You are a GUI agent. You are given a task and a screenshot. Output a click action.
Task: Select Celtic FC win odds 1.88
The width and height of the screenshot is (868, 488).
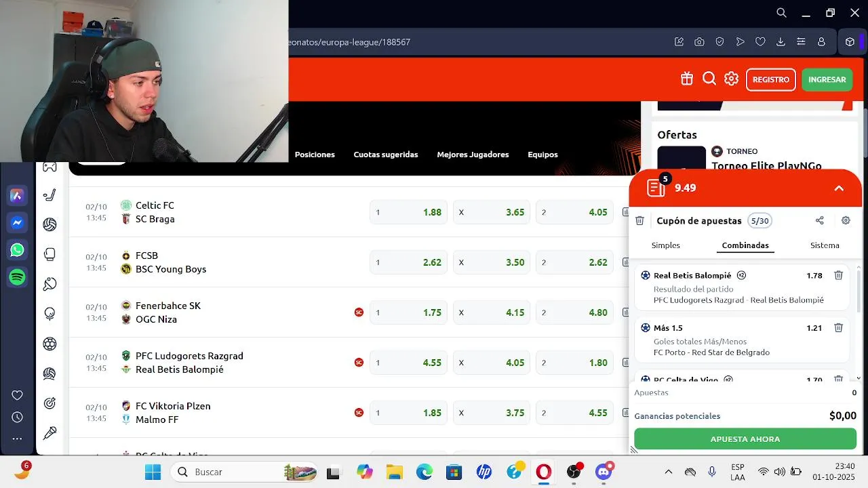[x=408, y=212]
